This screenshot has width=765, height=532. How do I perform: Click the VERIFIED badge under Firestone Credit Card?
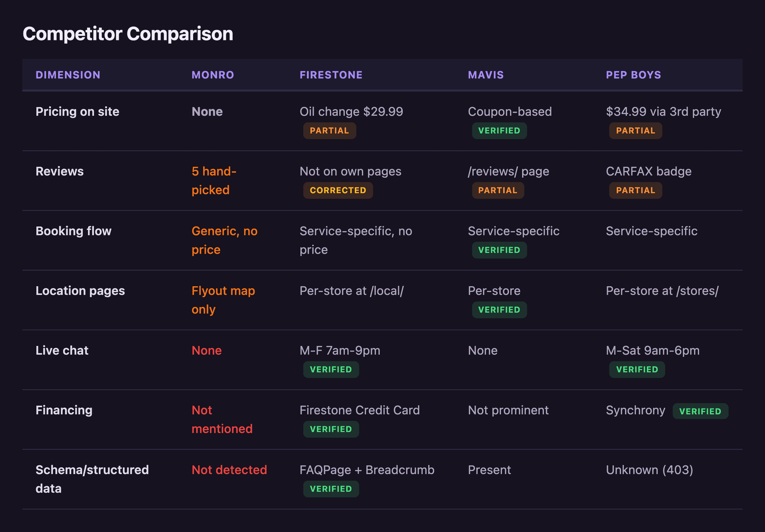click(x=331, y=429)
